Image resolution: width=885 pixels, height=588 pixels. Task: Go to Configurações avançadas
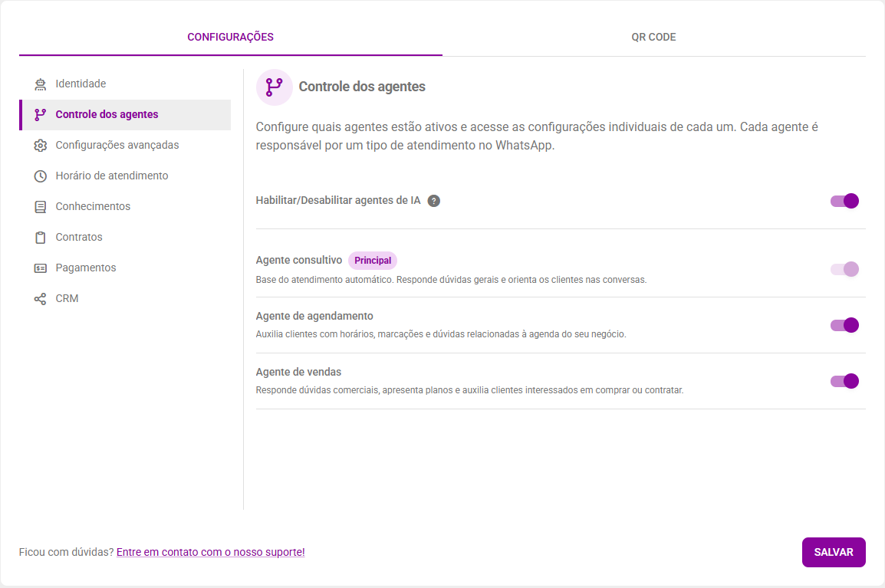(125, 146)
